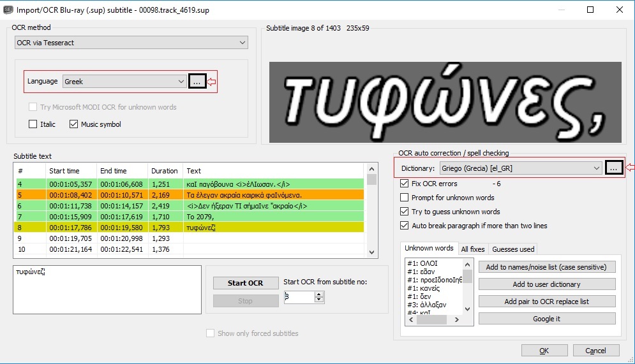Viewport: 635px width, 364px height.
Task: Switch to the Guesses used tab
Action: [x=513, y=249]
